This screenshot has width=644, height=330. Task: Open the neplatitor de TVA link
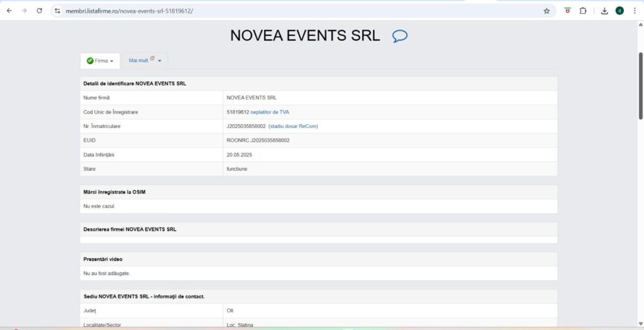click(269, 112)
